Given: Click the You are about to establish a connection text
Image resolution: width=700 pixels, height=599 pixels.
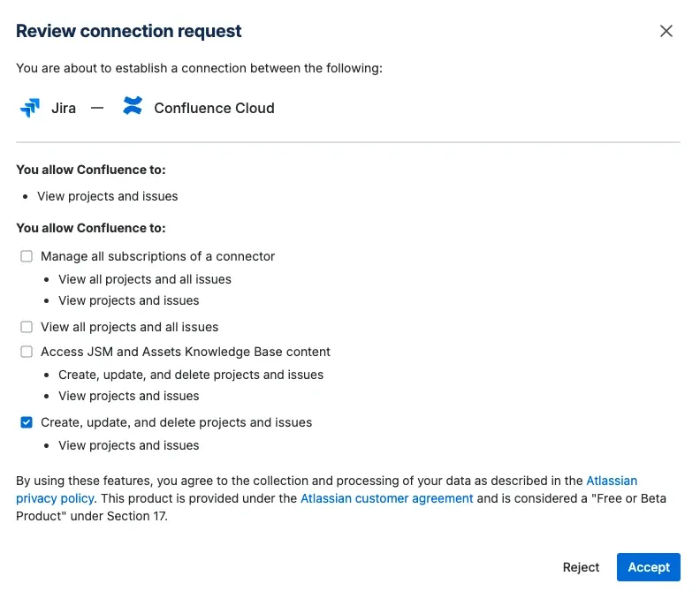Looking at the screenshot, I should 199,68.
